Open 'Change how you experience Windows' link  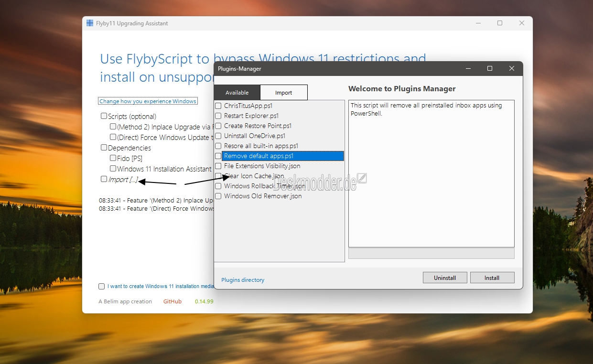point(148,101)
